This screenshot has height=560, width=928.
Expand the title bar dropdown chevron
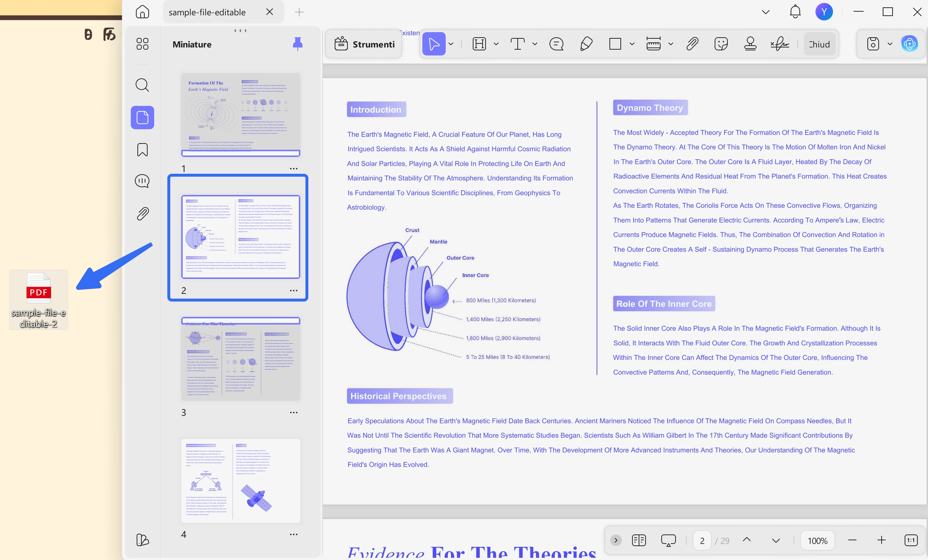point(766,12)
